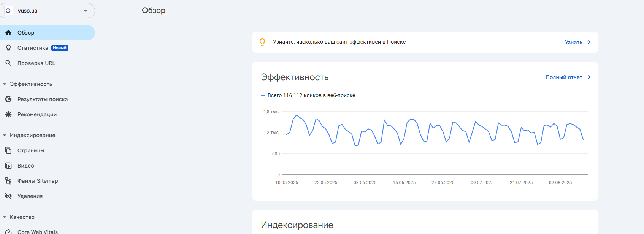This screenshot has height=234, width=644.
Task: Click the Новый badge next to Статистика
Action: click(x=60, y=48)
